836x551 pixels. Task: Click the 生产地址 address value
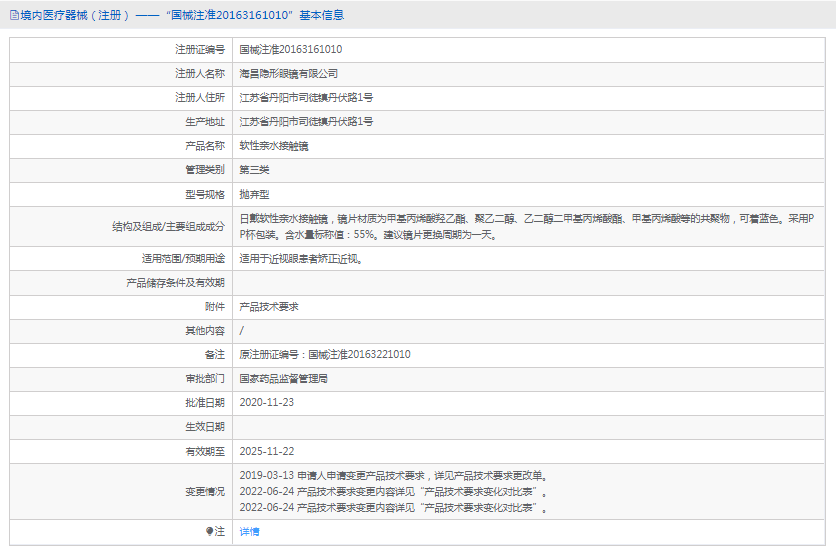coord(306,121)
